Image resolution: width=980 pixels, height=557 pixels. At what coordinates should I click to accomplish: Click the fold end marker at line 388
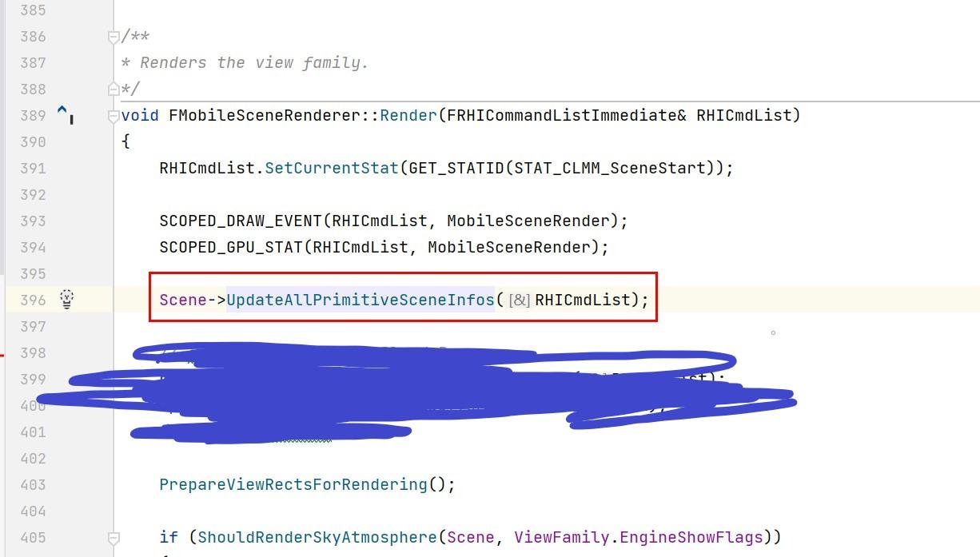tap(114, 89)
